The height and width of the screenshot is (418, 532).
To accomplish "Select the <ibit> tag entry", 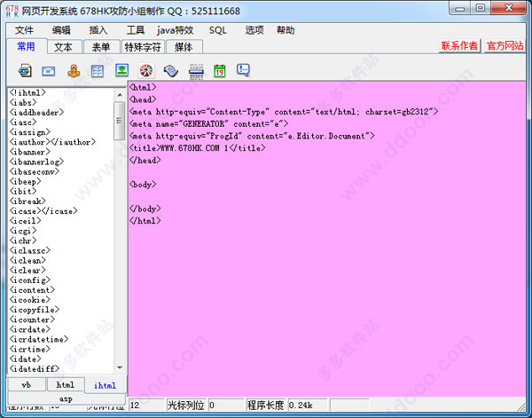I will tap(23, 191).
